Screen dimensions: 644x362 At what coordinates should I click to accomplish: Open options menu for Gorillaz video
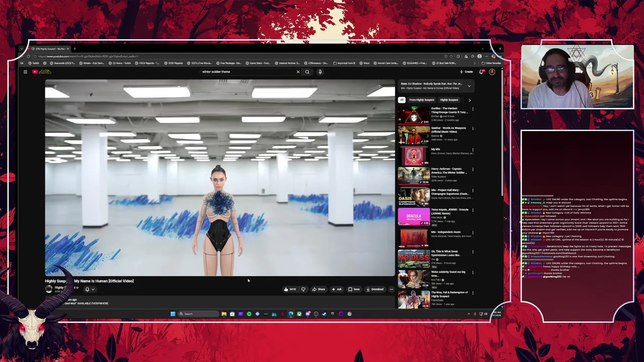click(x=473, y=109)
